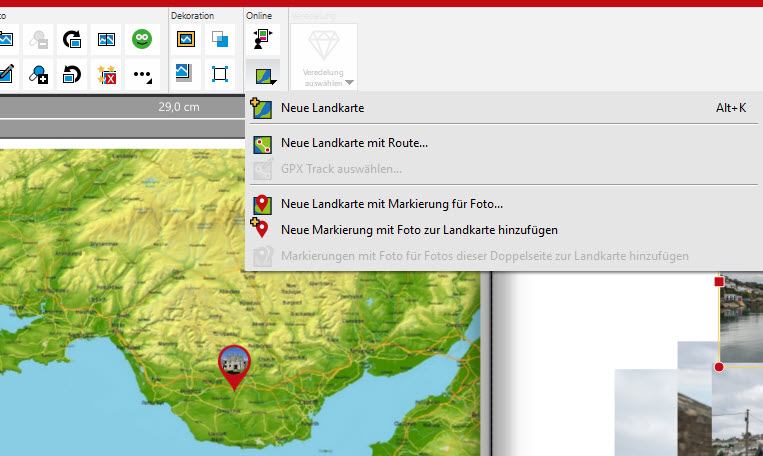
Task: Click the green smiley face icon
Action: [x=142, y=39]
